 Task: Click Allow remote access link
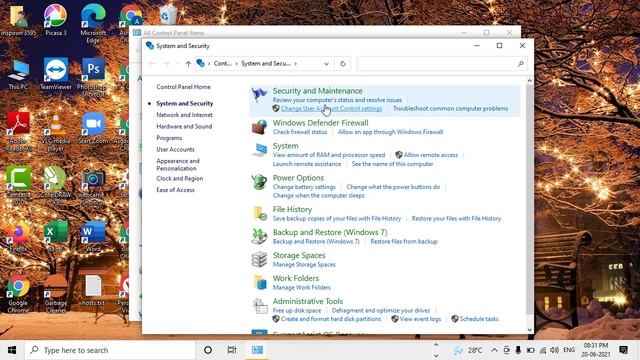point(431,155)
